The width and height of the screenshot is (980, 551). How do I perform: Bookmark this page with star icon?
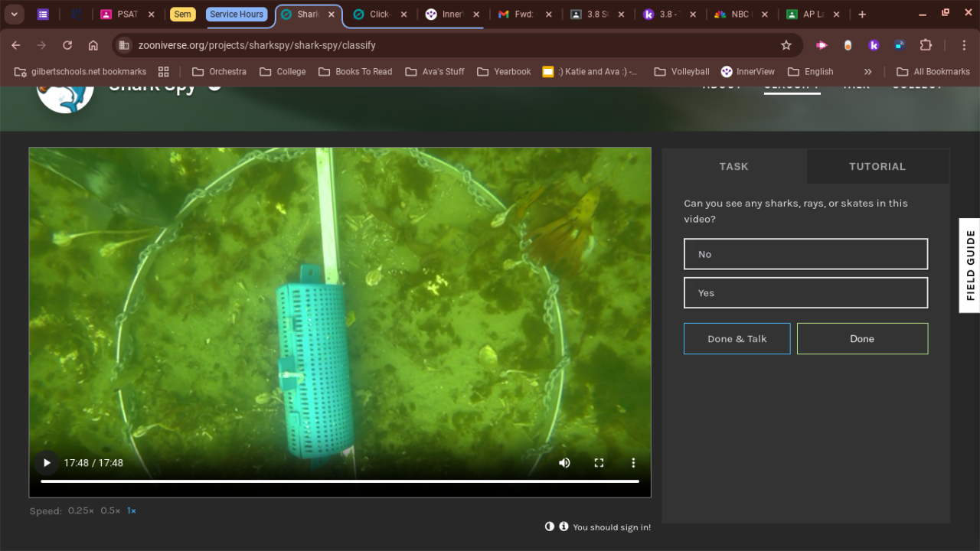click(786, 45)
